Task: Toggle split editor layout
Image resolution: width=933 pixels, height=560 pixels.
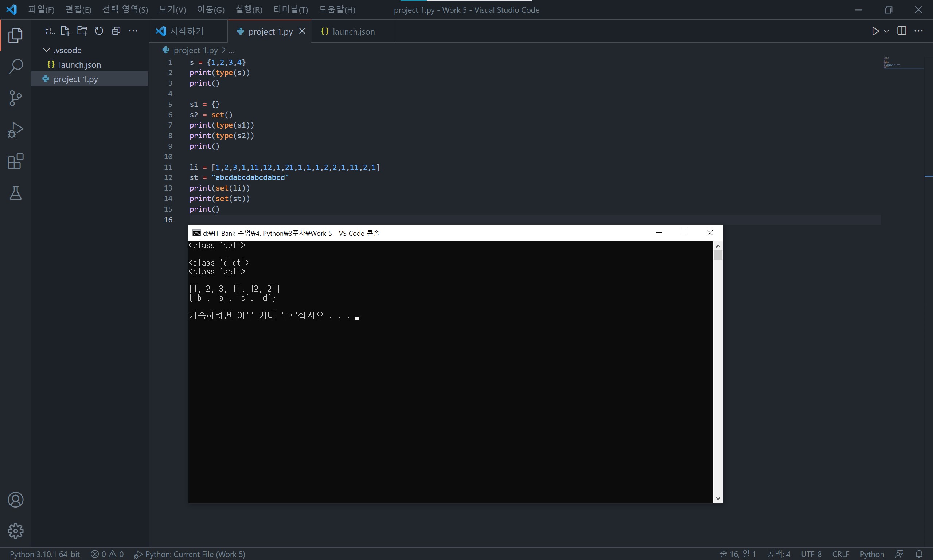Action: 901,31
